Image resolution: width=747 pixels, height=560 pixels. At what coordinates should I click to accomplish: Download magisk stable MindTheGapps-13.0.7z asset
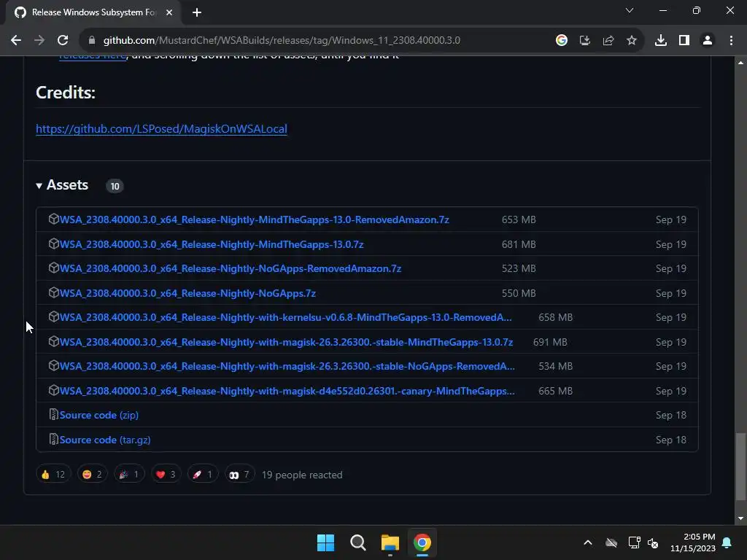286,343
